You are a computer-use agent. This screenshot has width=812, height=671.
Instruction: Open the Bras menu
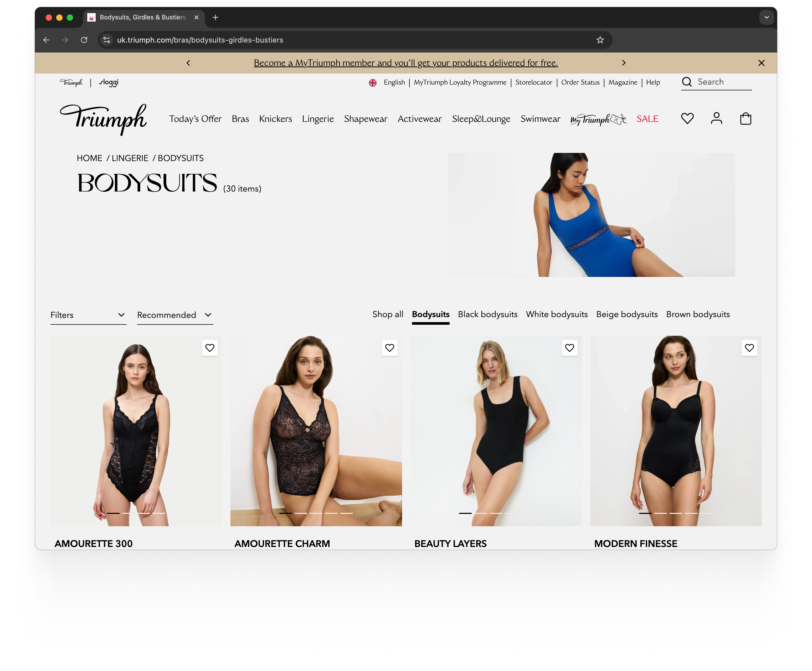coord(240,119)
